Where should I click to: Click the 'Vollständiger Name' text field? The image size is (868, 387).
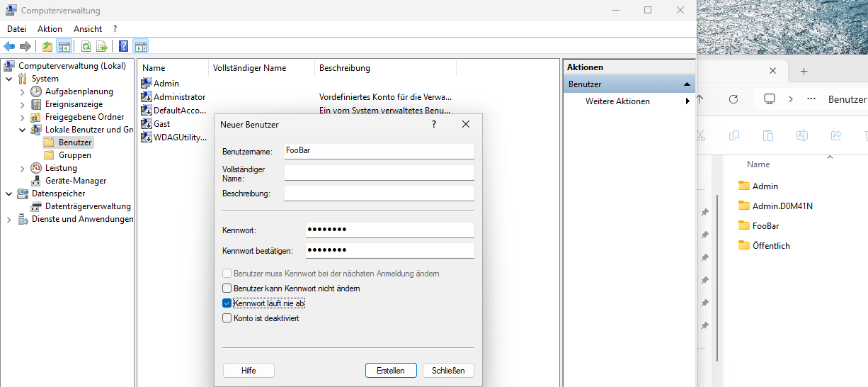coord(379,172)
